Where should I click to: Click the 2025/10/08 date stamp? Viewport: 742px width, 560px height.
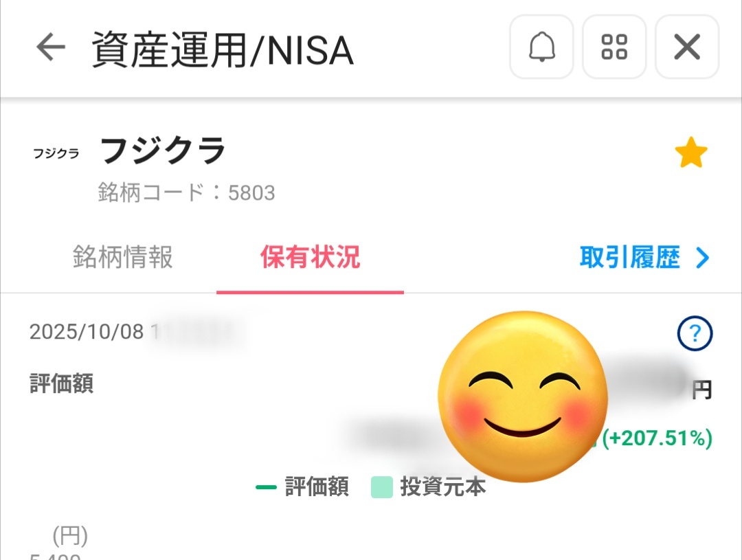point(87,332)
